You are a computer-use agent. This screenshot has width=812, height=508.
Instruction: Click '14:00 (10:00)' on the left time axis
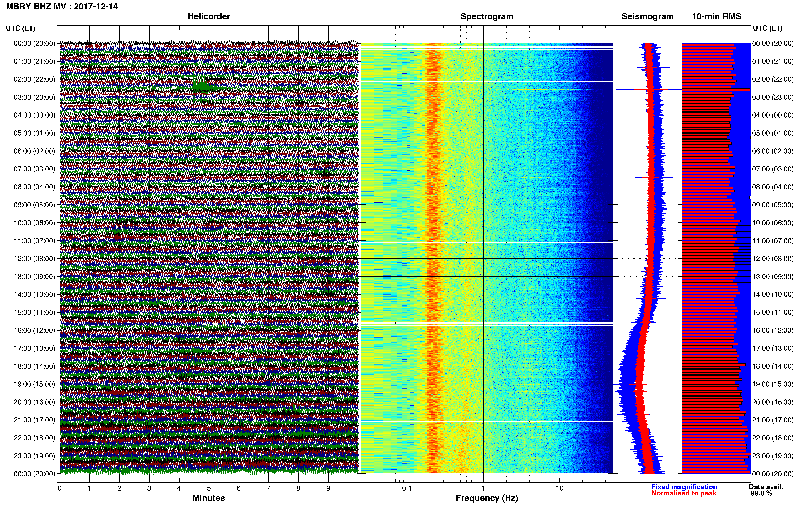[x=34, y=295]
